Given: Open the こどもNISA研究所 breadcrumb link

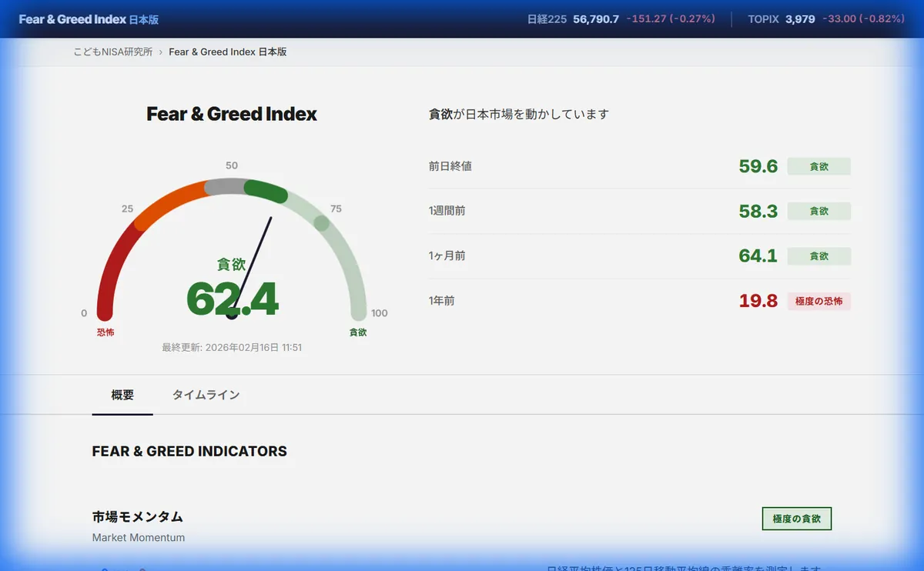Looking at the screenshot, I should tap(113, 52).
